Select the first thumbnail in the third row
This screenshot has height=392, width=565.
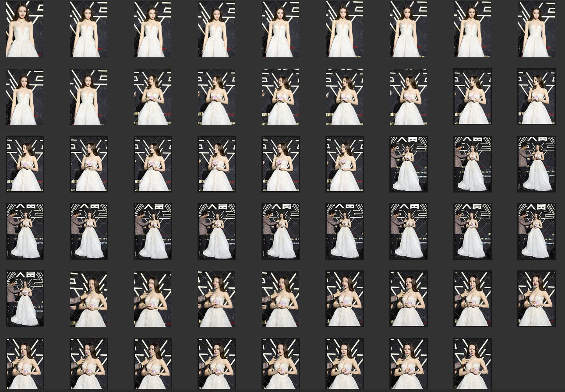25,164
